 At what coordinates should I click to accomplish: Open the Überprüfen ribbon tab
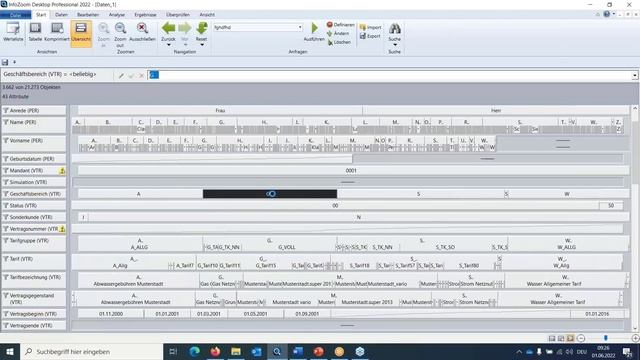(178, 15)
